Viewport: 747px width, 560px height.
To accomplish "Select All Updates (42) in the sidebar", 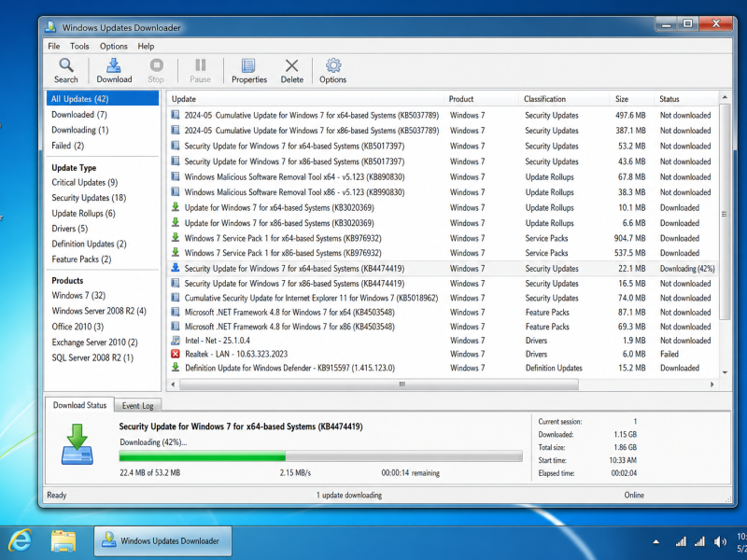I will 103,99.
